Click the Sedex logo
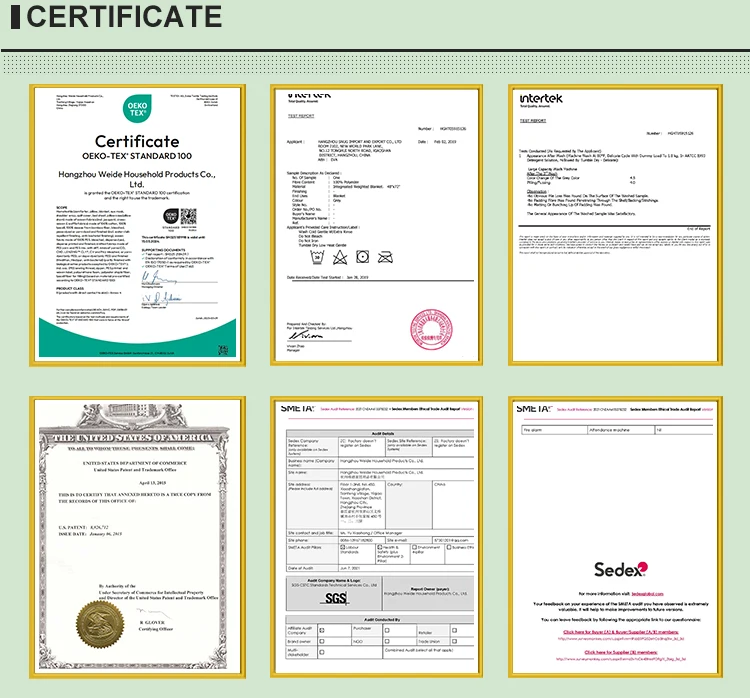Viewport: 750px width, 698px height. (x=621, y=569)
